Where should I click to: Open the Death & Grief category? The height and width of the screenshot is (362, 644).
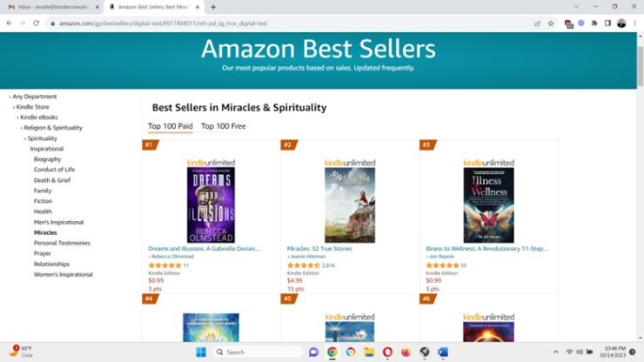[52, 180]
